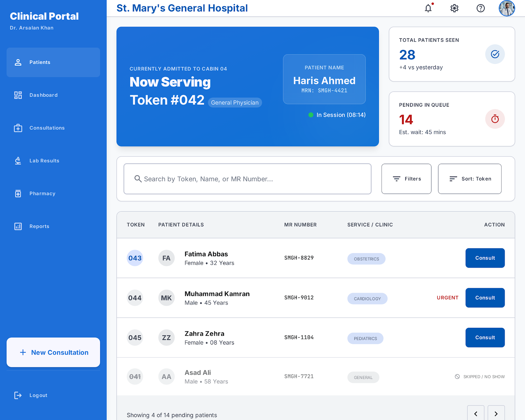Click the CARDIOLOGY clinic tag
This screenshot has height=420, width=525.
[x=367, y=299]
